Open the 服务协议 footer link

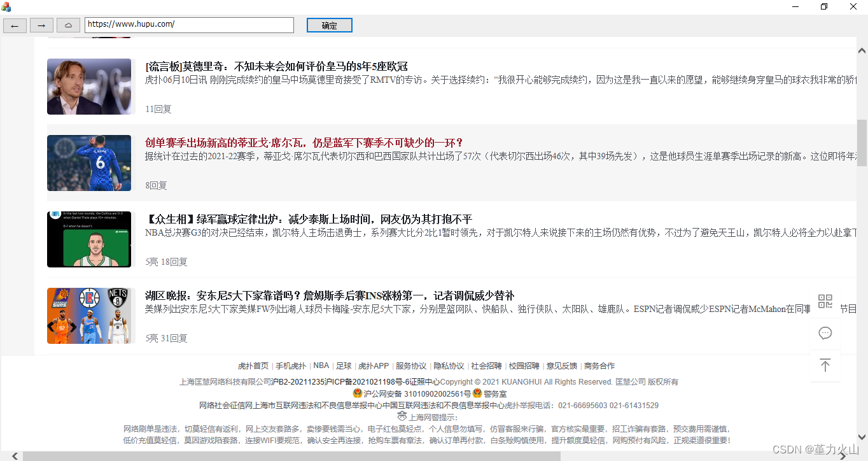[411, 366]
